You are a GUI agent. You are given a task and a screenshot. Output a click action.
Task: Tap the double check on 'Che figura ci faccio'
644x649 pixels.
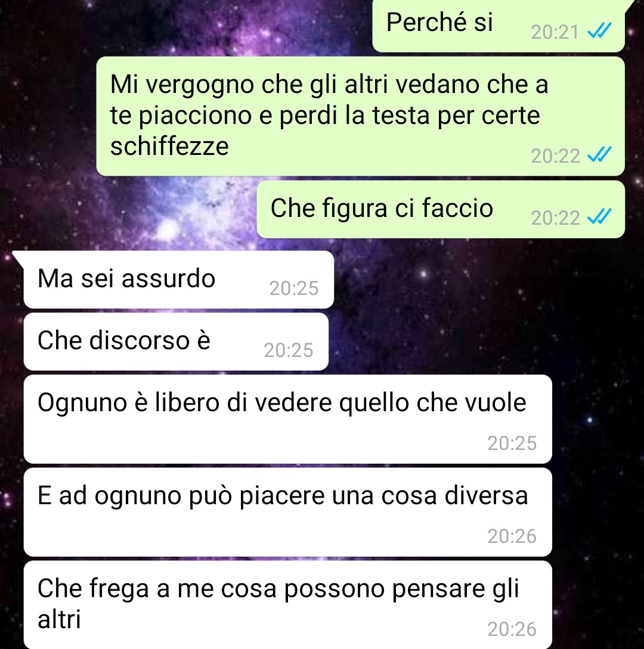[x=599, y=217]
